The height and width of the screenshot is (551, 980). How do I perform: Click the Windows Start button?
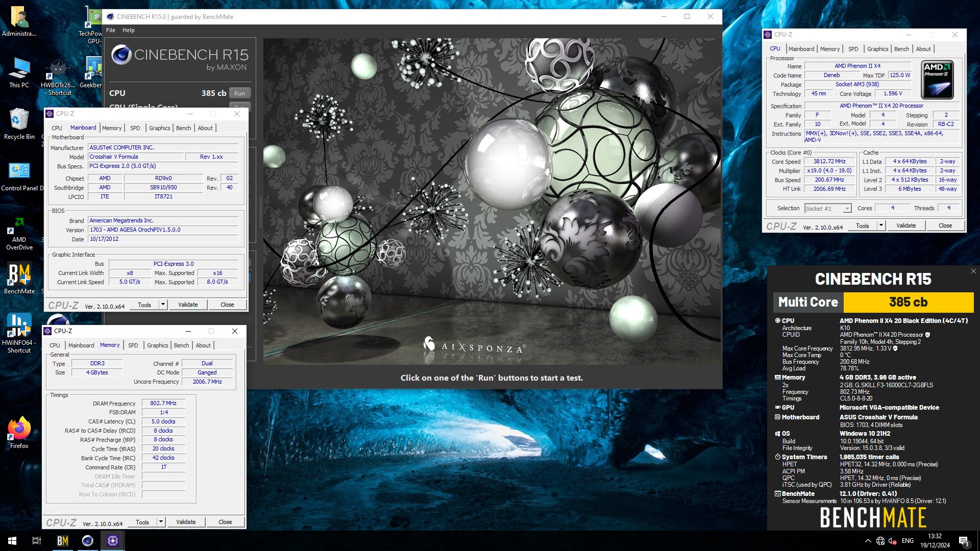point(12,541)
